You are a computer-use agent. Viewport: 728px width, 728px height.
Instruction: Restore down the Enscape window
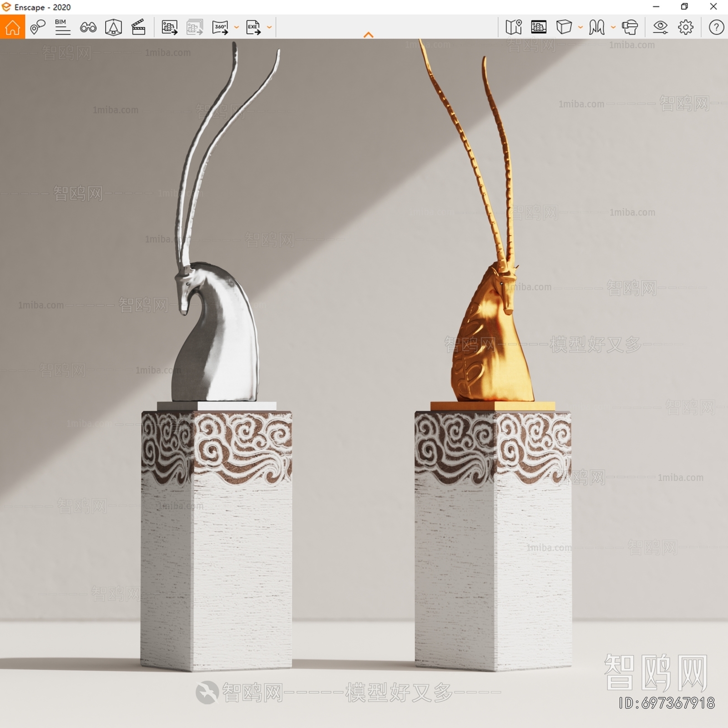tap(684, 6)
